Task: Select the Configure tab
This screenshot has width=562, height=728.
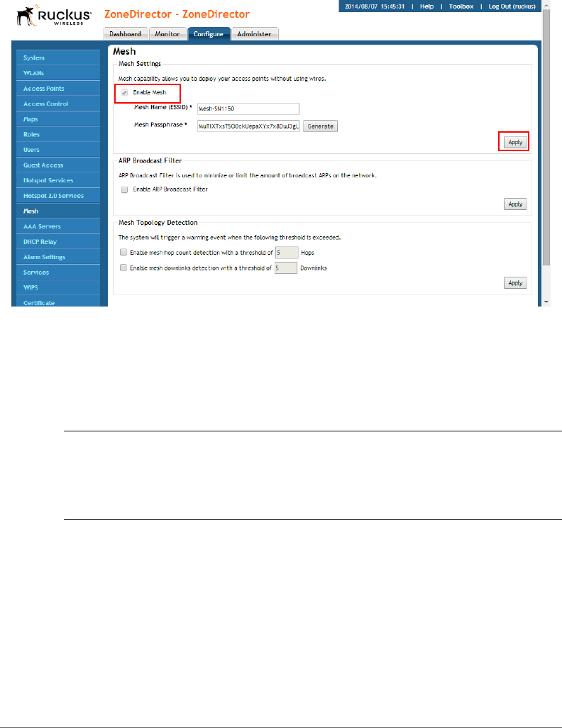Action: click(x=209, y=34)
